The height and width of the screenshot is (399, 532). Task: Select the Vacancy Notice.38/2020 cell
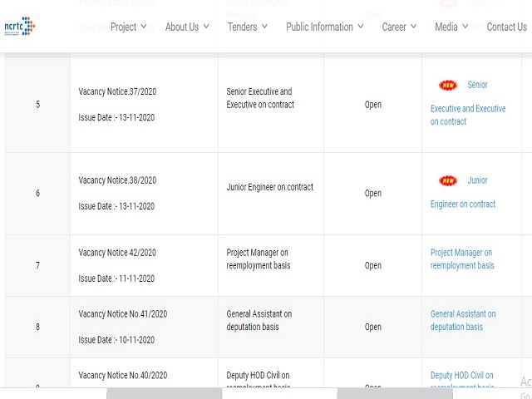[x=117, y=180]
